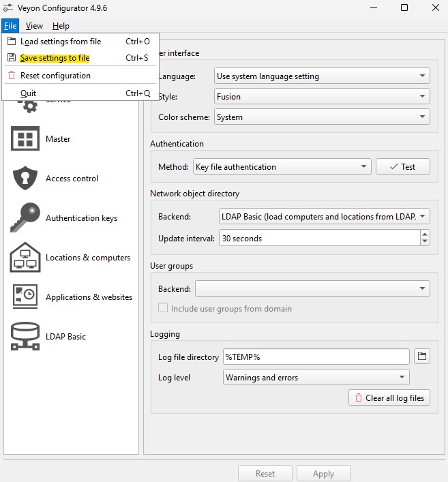The width and height of the screenshot is (448, 482).
Task: Click Clear all log files button
Action: [389, 397]
